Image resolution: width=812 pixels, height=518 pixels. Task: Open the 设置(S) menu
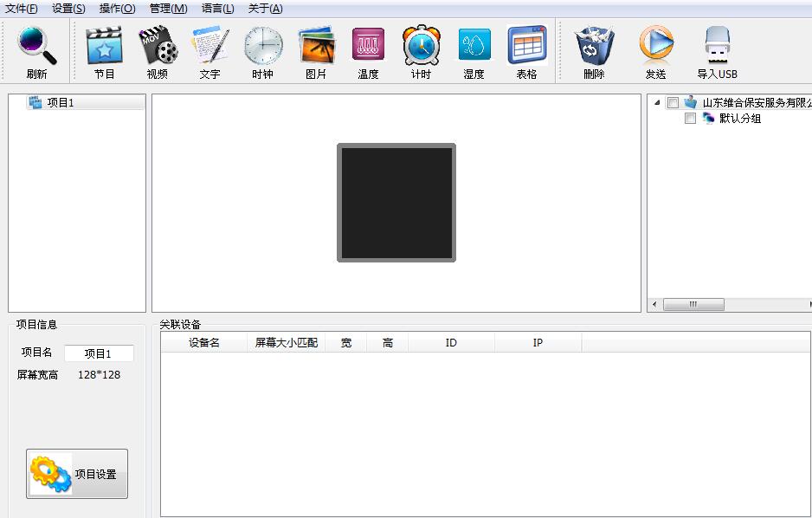(x=68, y=9)
